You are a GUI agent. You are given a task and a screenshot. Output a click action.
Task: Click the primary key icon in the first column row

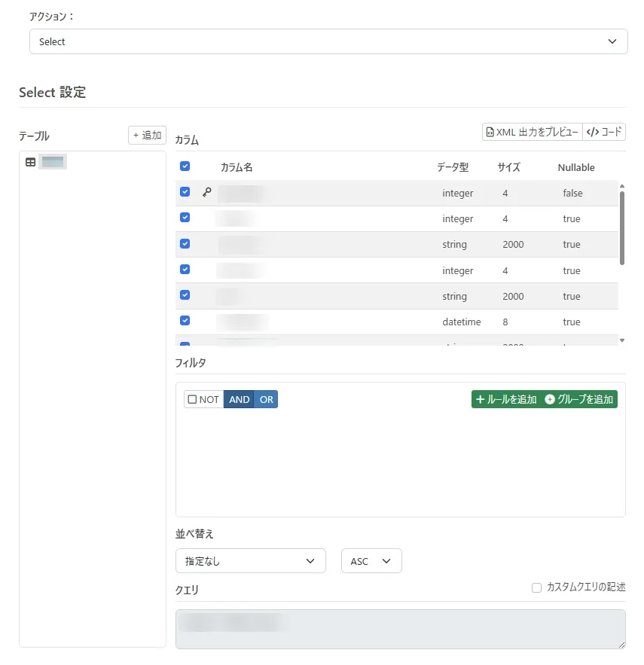click(x=205, y=192)
